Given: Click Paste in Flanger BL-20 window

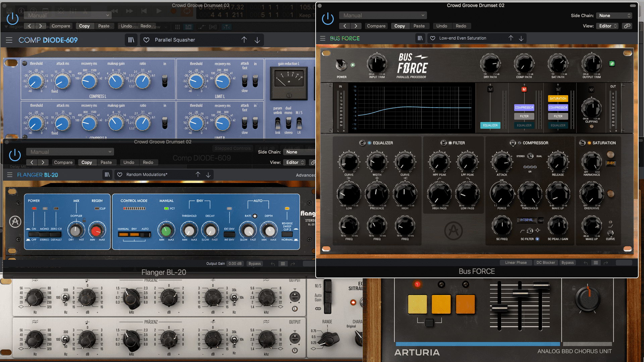Looking at the screenshot, I should (x=106, y=162).
